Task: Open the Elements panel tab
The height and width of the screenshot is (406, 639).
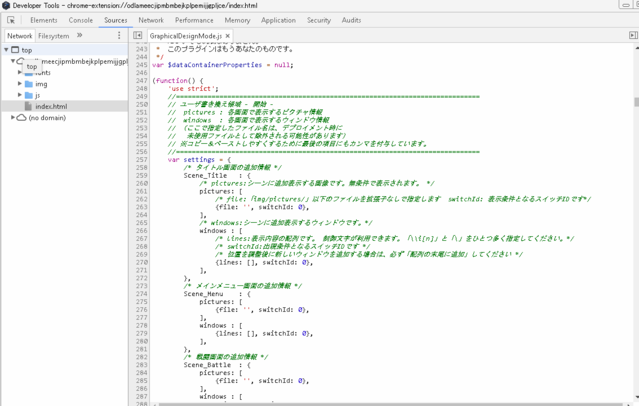Action: [x=44, y=20]
